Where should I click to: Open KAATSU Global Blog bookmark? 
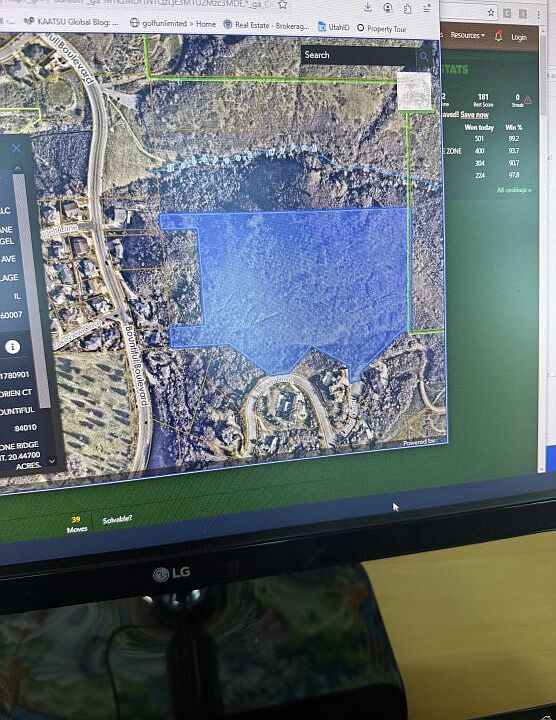(x=72, y=22)
